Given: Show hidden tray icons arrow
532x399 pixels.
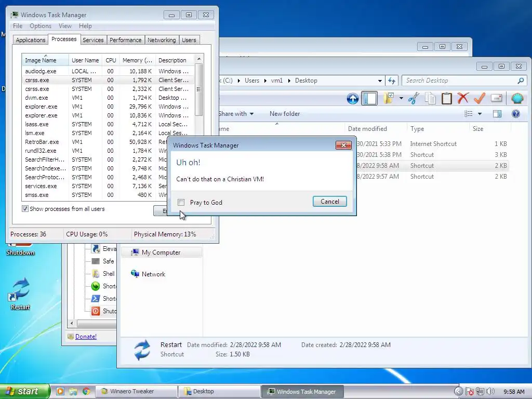Looking at the screenshot, I should coord(458,392).
